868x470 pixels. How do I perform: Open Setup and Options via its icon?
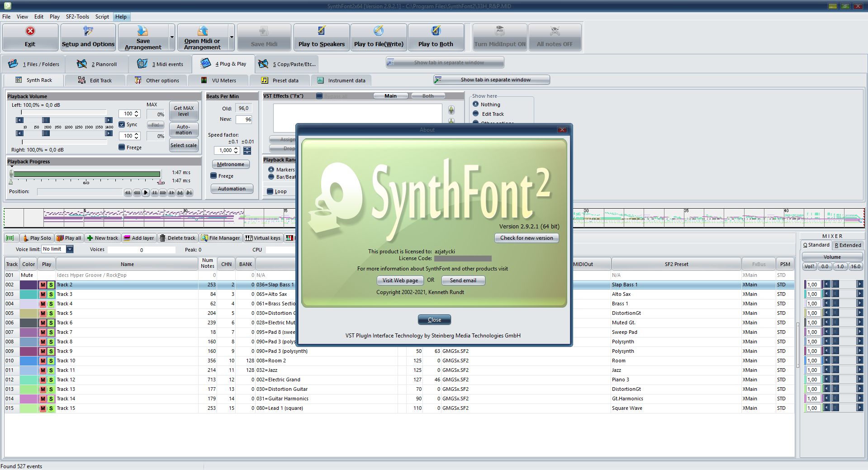pyautogui.click(x=88, y=31)
